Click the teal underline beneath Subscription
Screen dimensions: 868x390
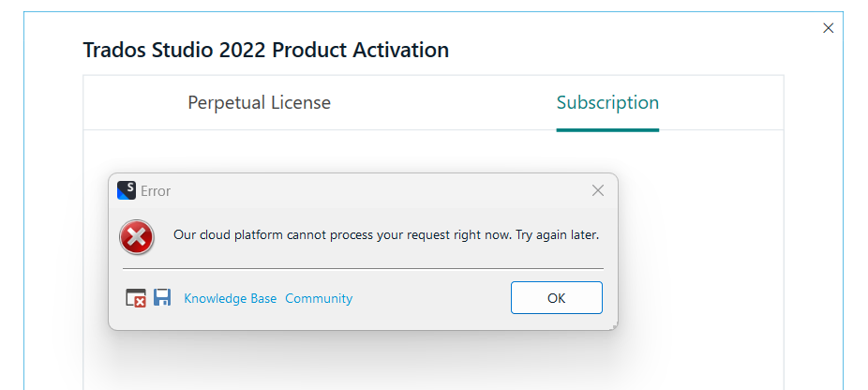[607, 129]
